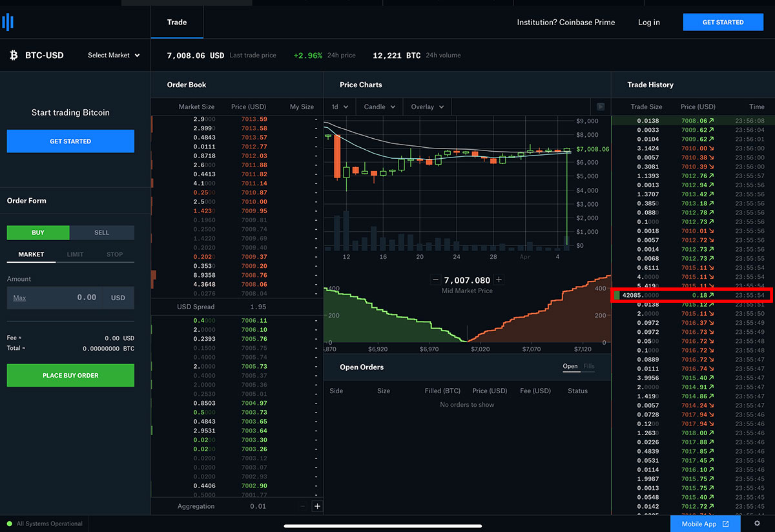Click GET STARTED under Start trading Bitcoin
The image size is (775, 532).
70,141
